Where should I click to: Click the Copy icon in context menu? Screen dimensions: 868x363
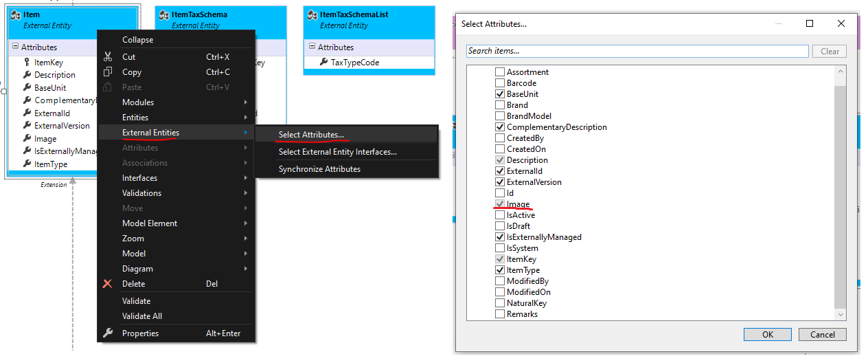[x=107, y=72]
